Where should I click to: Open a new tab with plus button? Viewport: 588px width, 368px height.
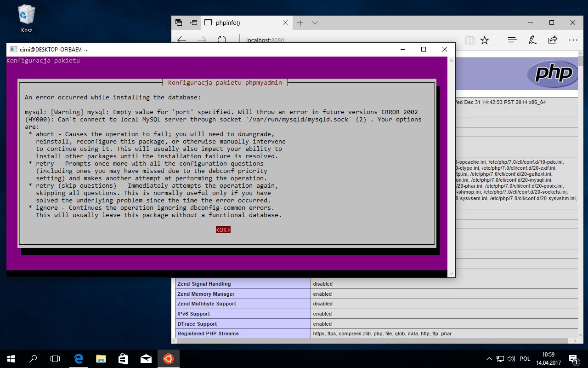point(300,23)
